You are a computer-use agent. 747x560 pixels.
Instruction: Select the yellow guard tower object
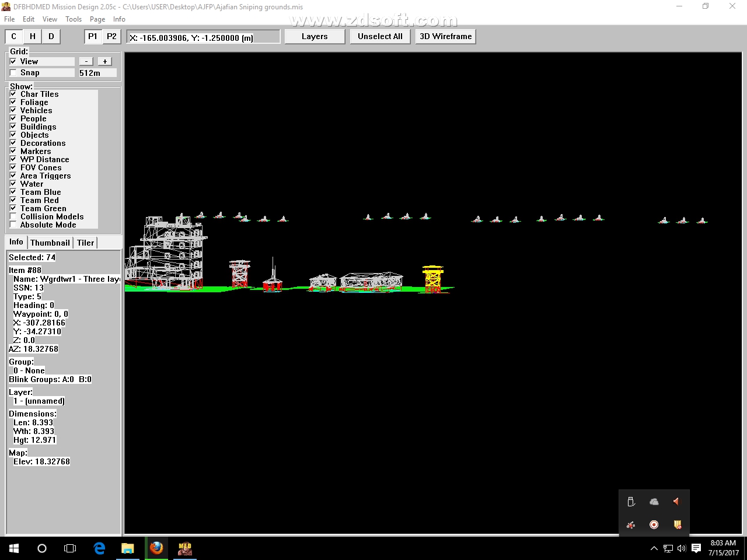[433, 279]
